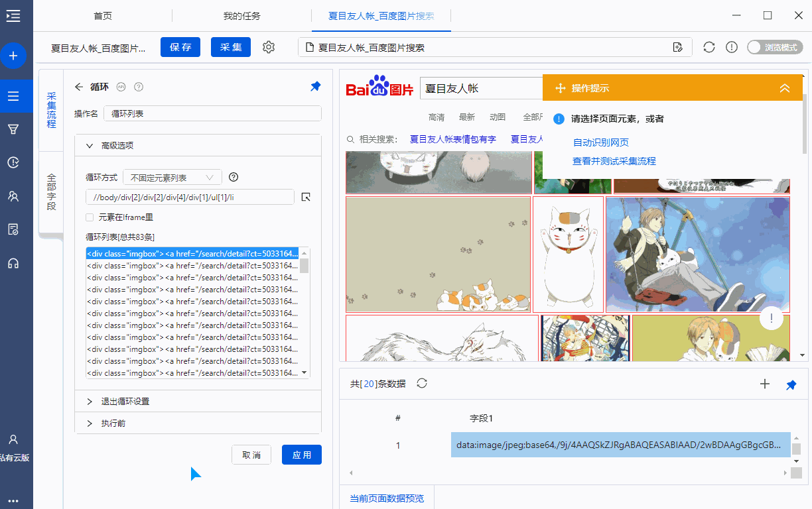
Task: Refresh the data preview with reload icon
Action: click(x=421, y=383)
